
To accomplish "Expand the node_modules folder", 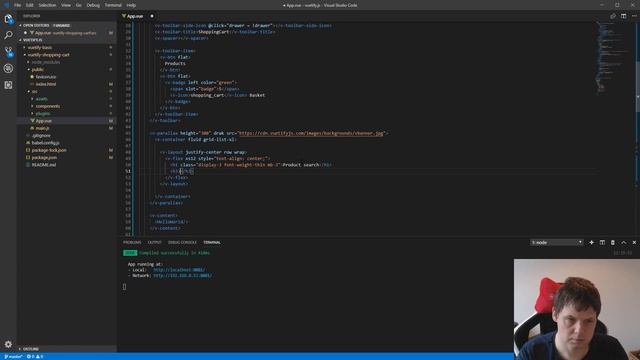I will [46, 62].
